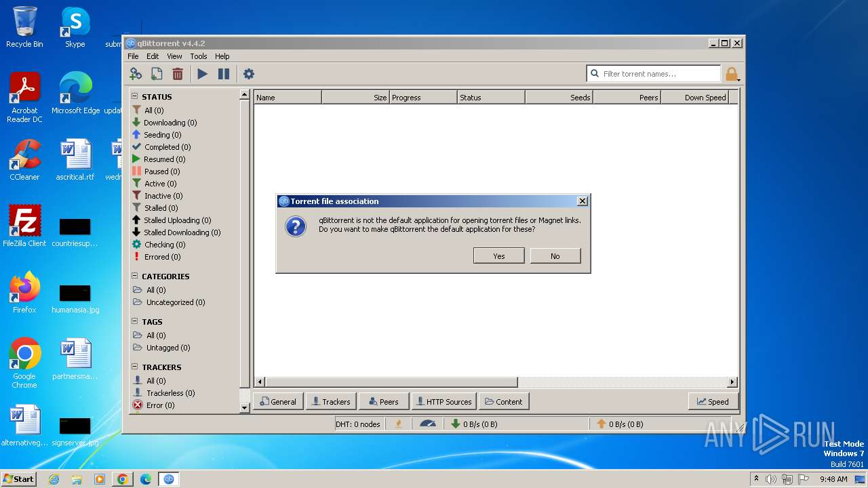Toggle the TAGS section checkbox

134,321
